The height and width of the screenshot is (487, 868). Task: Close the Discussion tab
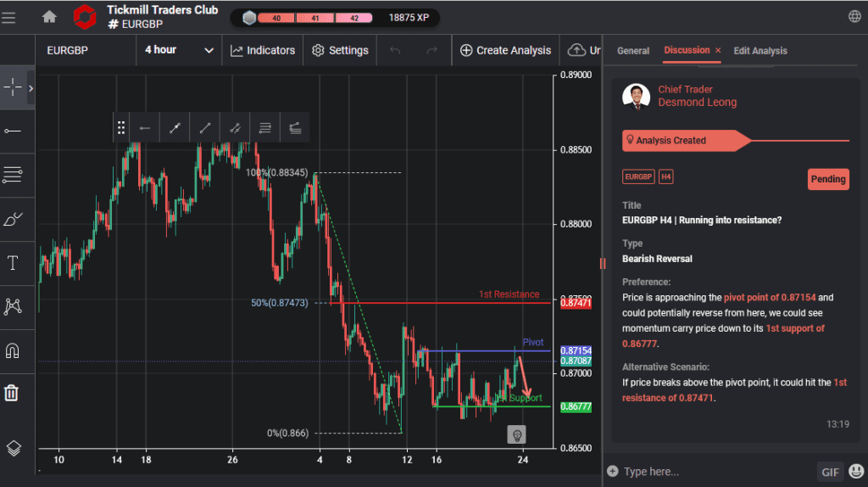coord(718,50)
